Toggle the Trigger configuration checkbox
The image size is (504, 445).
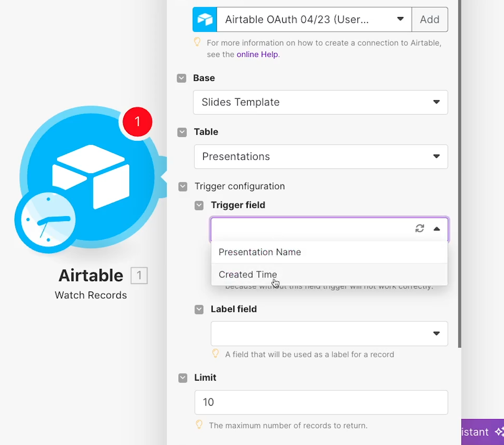coord(183,187)
